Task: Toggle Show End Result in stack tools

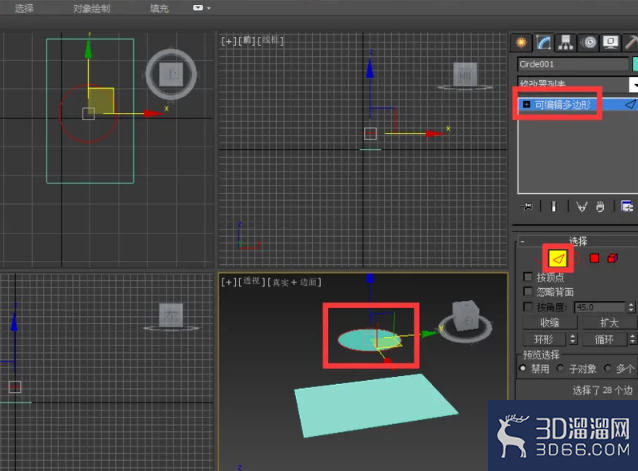Action: click(553, 207)
